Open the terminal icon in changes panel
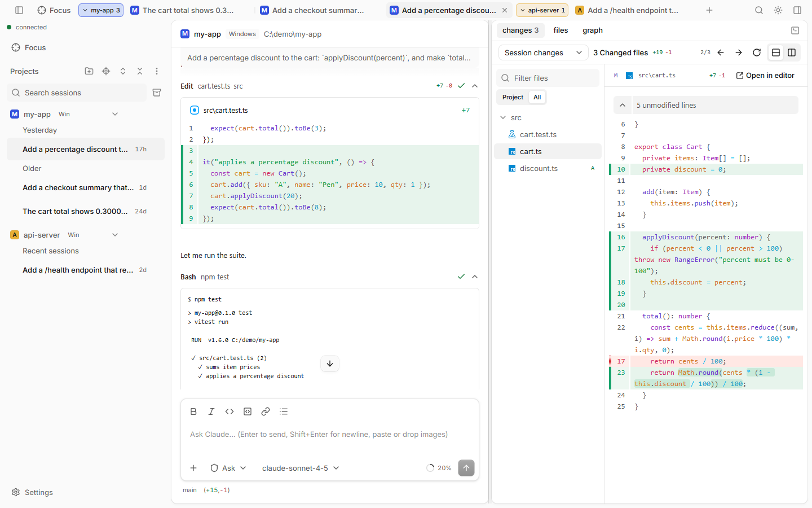 [x=795, y=30]
